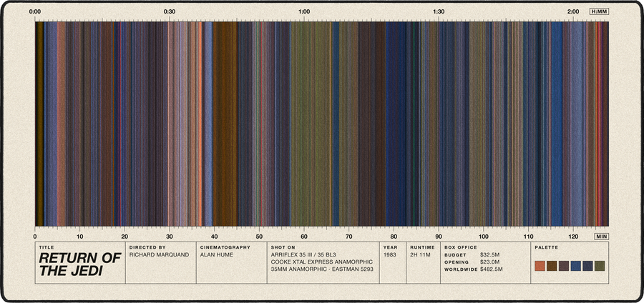Click the 'BUDGET' label
Image resolution: width=644 pixels, height=303 pixels.
coord(455,255)
